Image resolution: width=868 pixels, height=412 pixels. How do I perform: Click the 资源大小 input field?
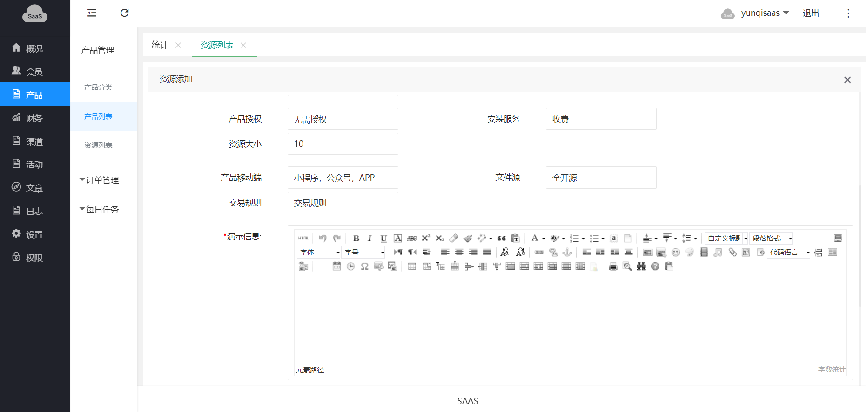pos(343,144)
